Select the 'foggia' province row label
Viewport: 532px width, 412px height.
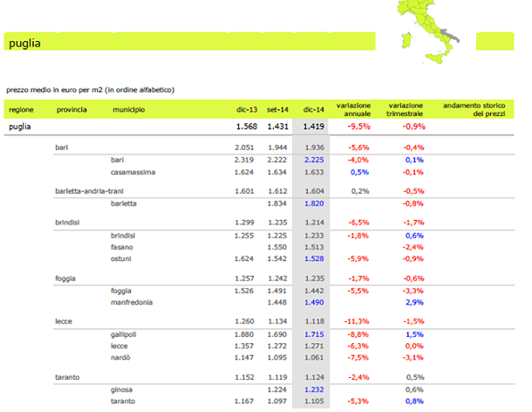(x=65, y=278)
